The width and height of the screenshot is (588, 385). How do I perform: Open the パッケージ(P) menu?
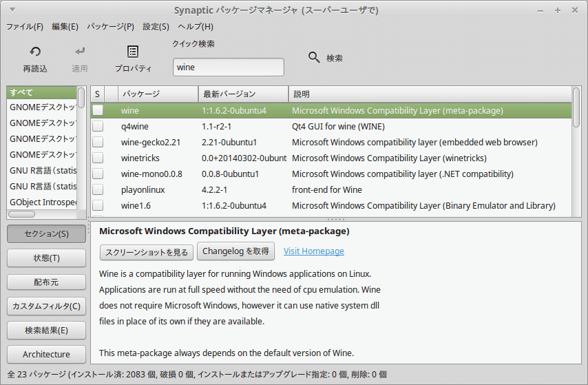point(110,27)
